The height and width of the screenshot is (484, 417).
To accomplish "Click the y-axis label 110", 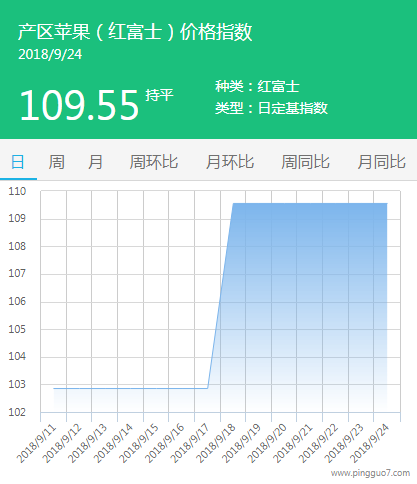I will [x=17, y=191].
